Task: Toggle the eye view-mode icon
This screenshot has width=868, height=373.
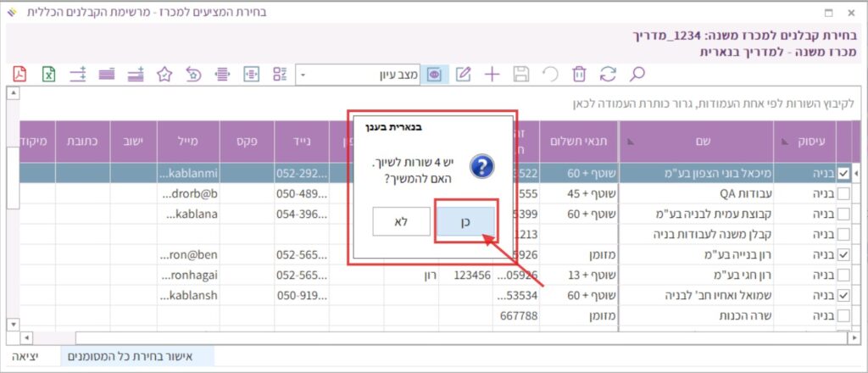Action: (x=435, y=74)
